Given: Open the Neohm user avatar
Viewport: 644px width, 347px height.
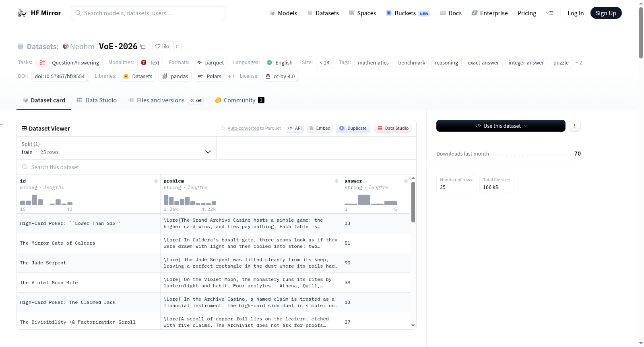Looking at the screenshot, I should (x=66, y=46).
